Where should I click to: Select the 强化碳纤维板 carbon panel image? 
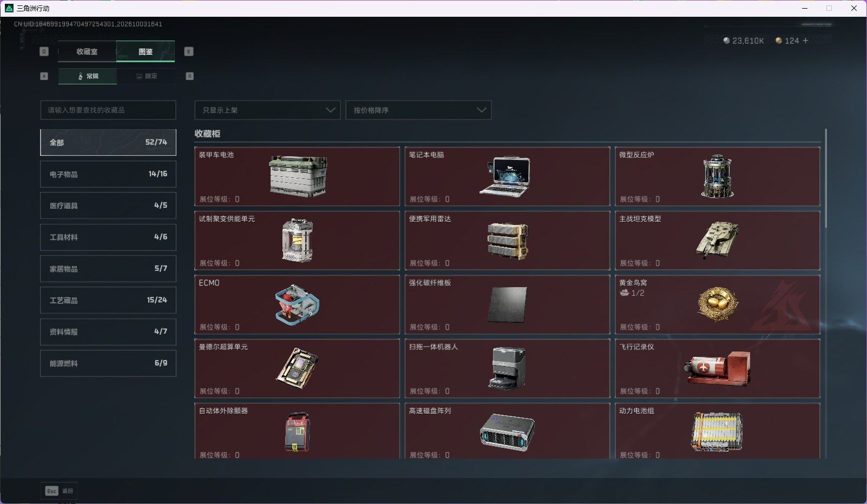point(507,304)
